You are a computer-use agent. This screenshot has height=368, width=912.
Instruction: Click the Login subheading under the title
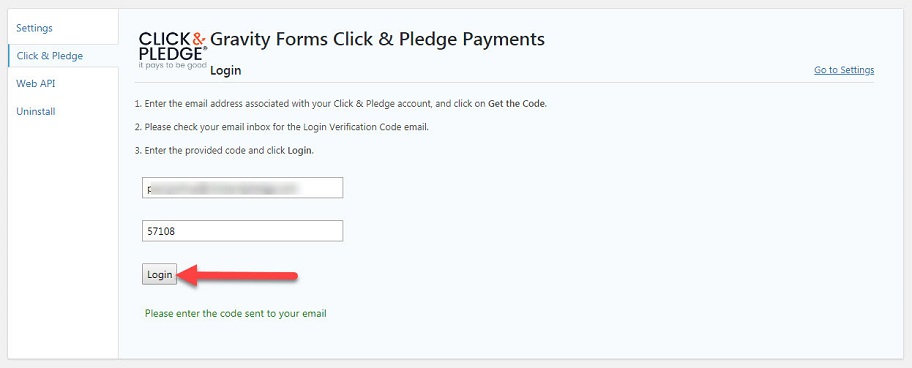(226, 71)
